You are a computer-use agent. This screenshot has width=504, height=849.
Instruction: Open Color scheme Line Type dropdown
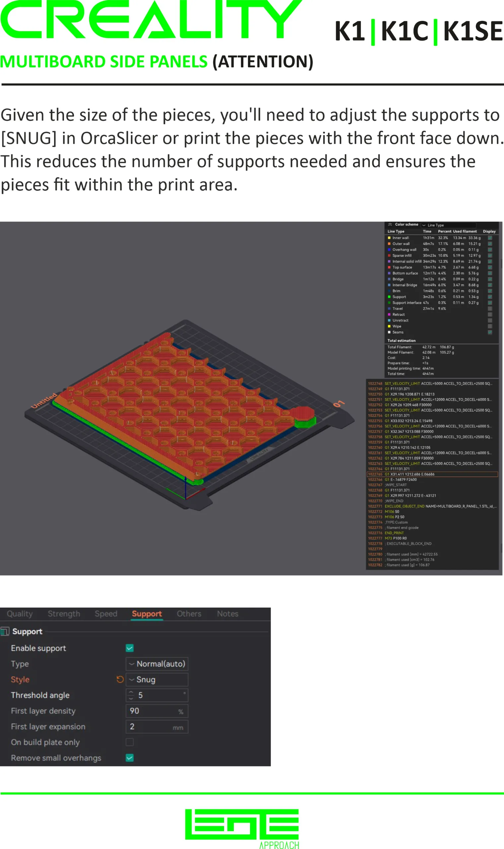click(448, 225)
